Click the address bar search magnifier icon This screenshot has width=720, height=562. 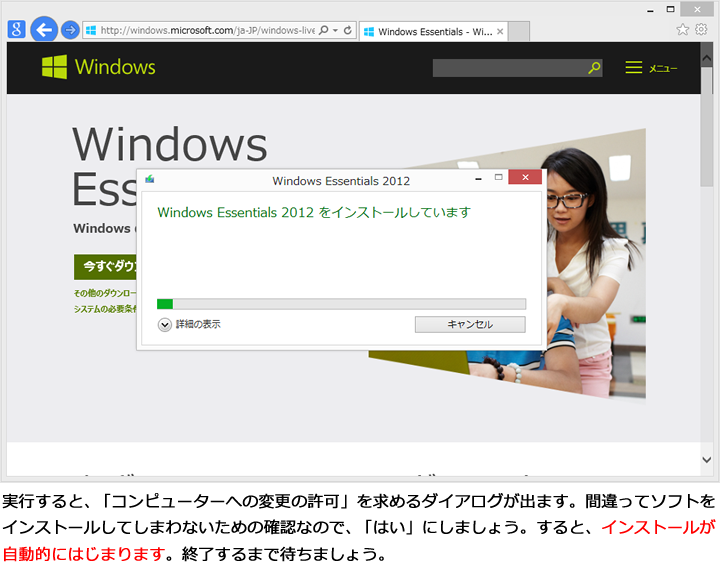324,30
